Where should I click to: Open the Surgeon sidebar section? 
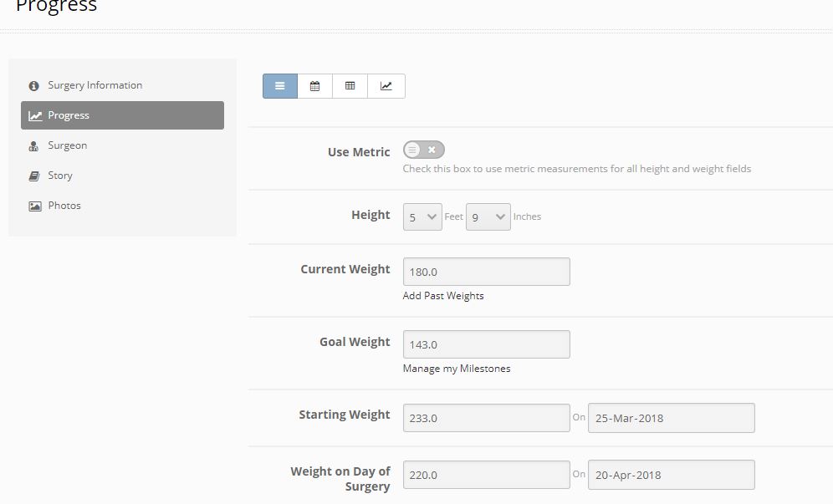tap(122, 145)
